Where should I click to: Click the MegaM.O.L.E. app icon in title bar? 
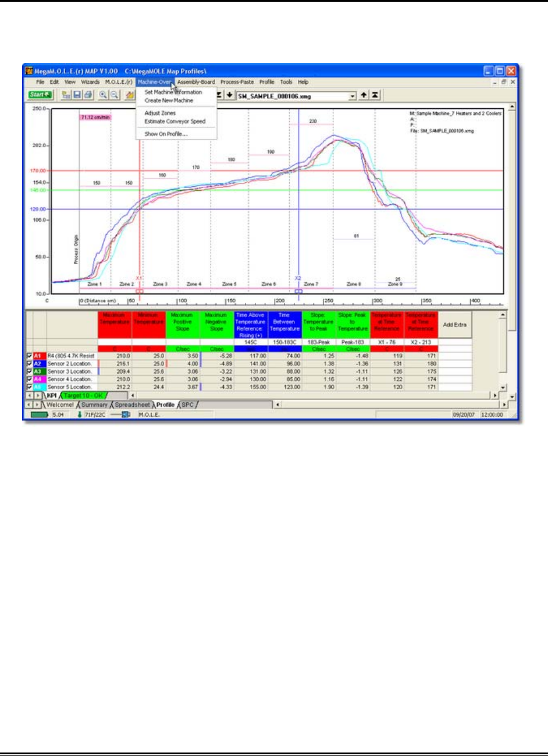click(30, 71)
